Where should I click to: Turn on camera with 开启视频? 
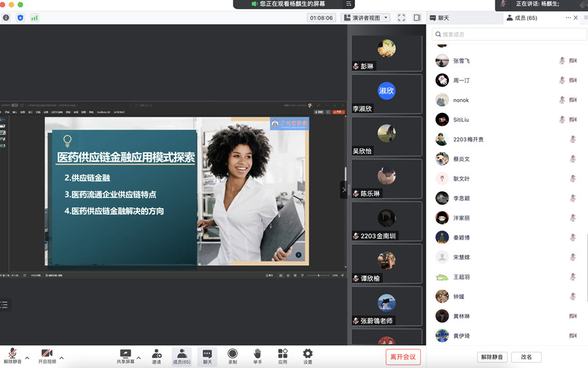click(46, 353)
